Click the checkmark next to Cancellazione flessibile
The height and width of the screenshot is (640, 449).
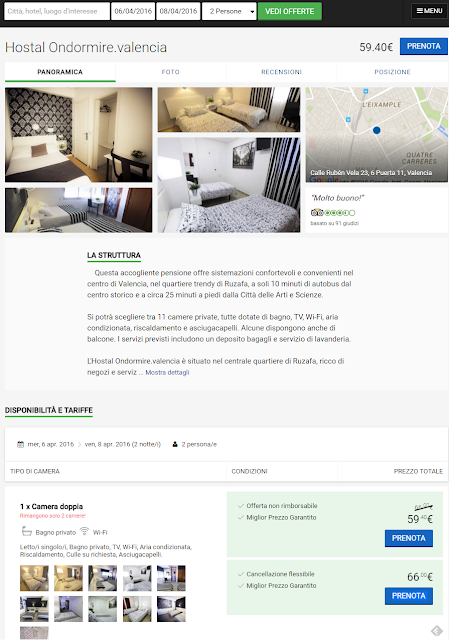[240, 574]
